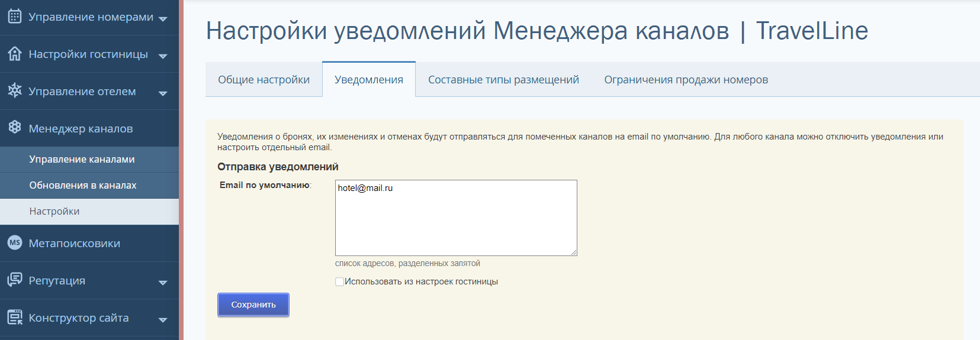
Task: Expand the Настройки гостиницы dropdown arrow
Action: (163, 56)
